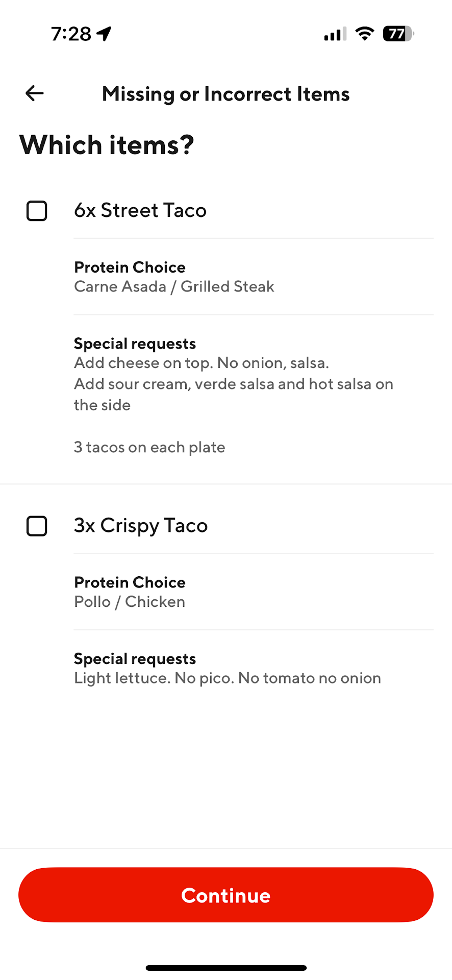Select the 3x Crispy Taco item label
The image size is (452, 980).
point(141,525)
